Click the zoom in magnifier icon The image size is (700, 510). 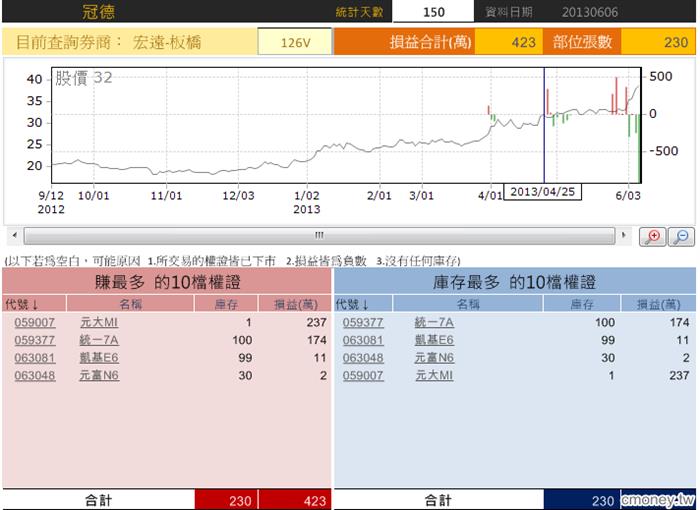pos(655,237)
